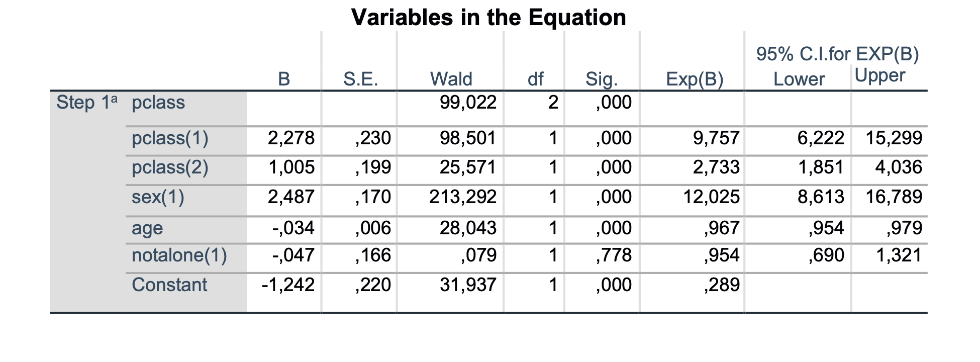This screenshot has width=980, height=362.
Task: Select the 'B' column header
Action: click(x=284, y=79)
